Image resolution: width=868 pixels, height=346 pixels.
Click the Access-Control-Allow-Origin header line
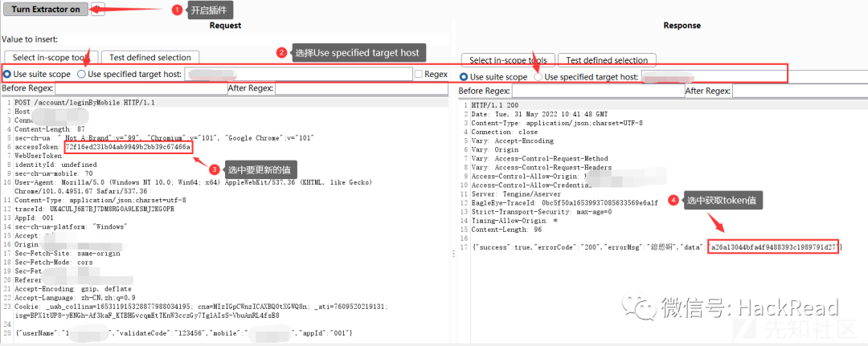click(x=529, y=177)
